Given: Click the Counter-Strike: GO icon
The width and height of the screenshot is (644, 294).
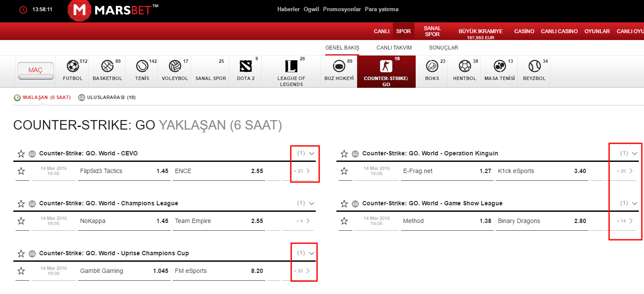Looking at the screenshot, I should (386, 66).
